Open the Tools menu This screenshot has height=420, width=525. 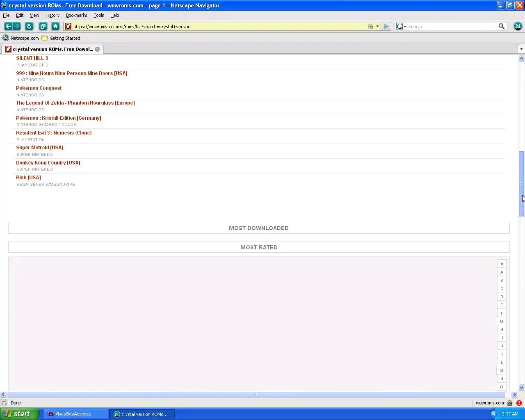[x=99, y=15]
